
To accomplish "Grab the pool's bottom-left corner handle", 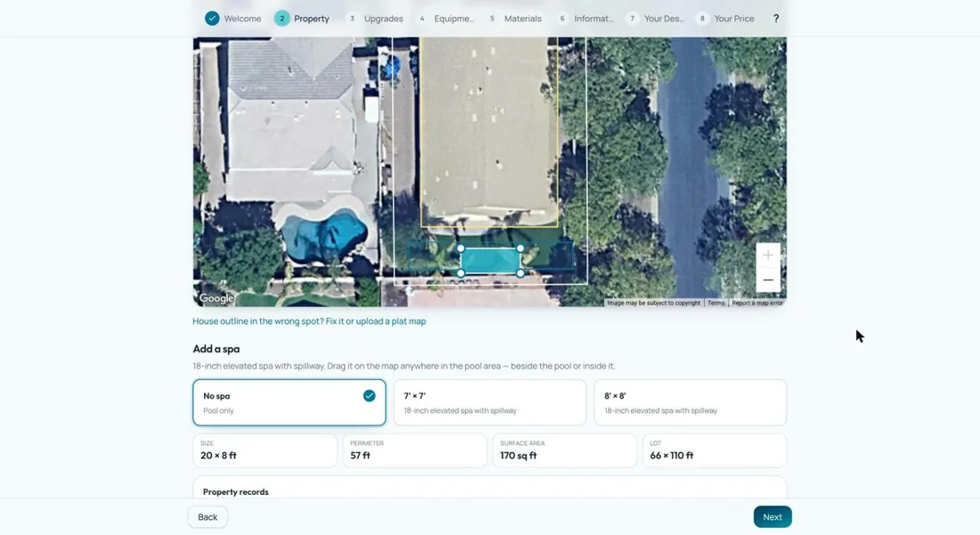I will tap(461, 274).
